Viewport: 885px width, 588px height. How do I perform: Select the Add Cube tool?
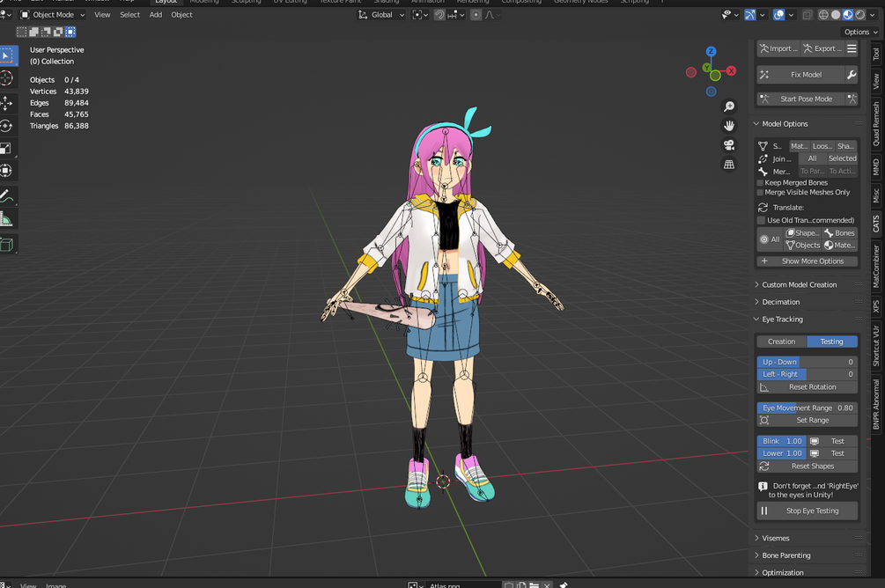pos(7,245)
